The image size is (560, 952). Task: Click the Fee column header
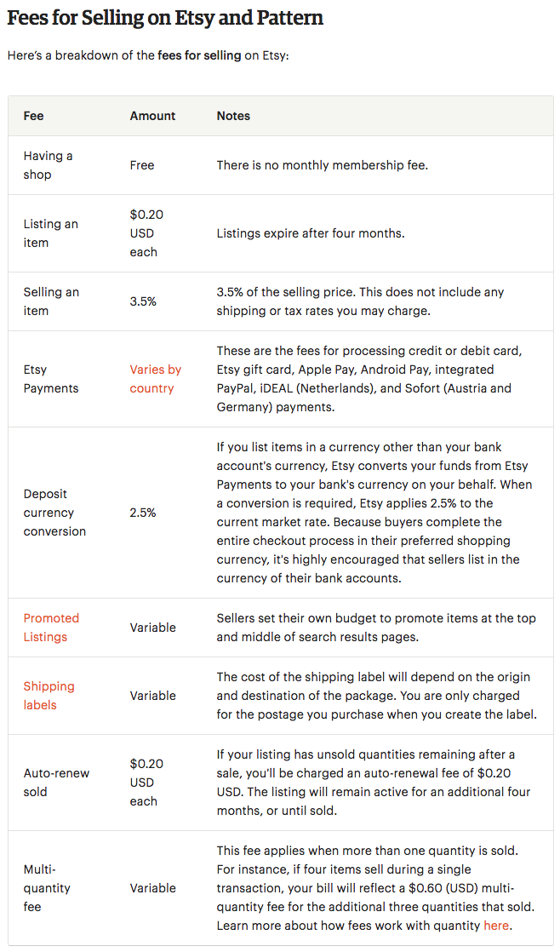pos(33,116)
